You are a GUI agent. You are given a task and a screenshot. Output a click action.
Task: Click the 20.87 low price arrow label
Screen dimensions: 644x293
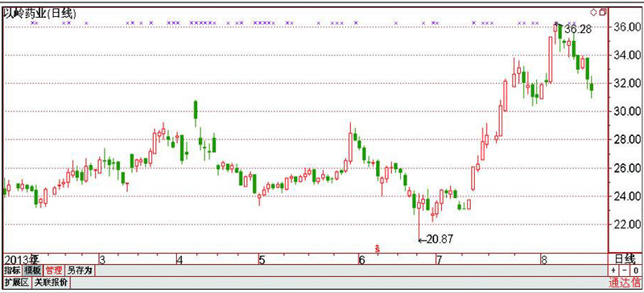[436, 239]
